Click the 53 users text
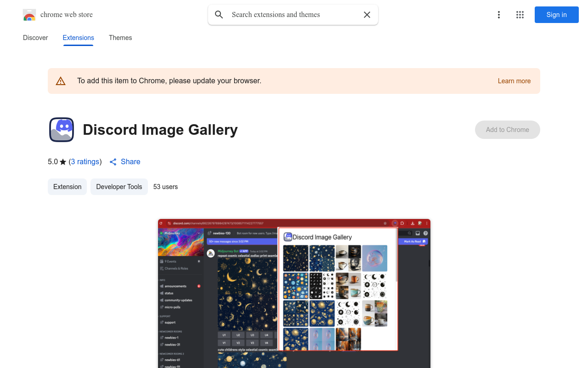This screenshot has width=588, height=368. click(x=165, y=187)
